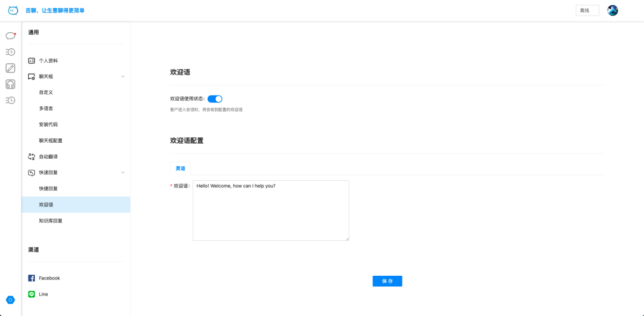This screenshot has height=316, width=644.
Task: Open 自动翻译 auto-translate settings
Action: (48, 157)
